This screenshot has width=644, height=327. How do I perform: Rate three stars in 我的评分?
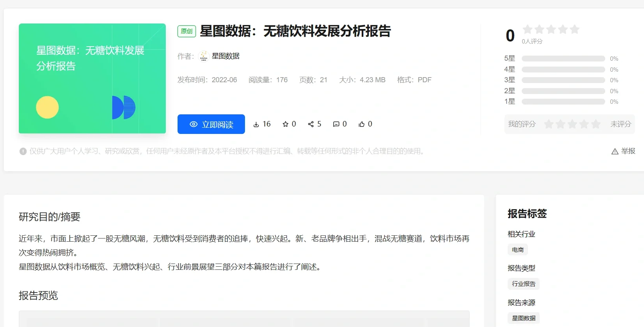pos(572,124)
